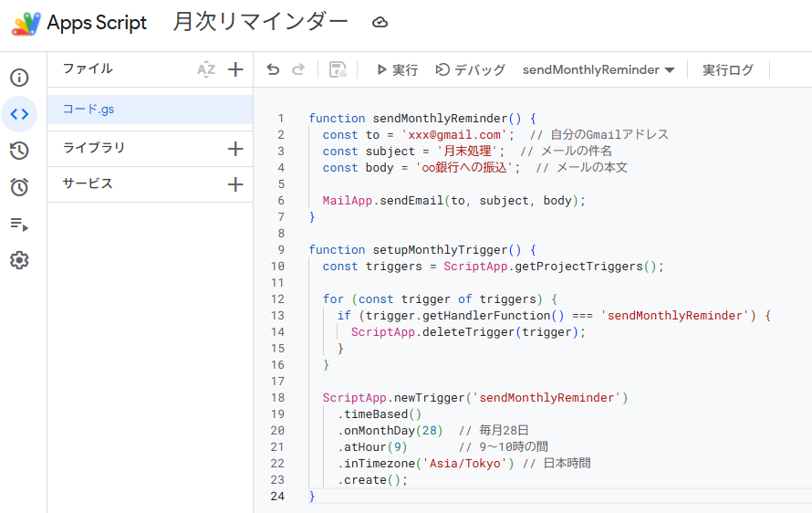Rename project title 月次リマインダー

(x=260, y=23)
